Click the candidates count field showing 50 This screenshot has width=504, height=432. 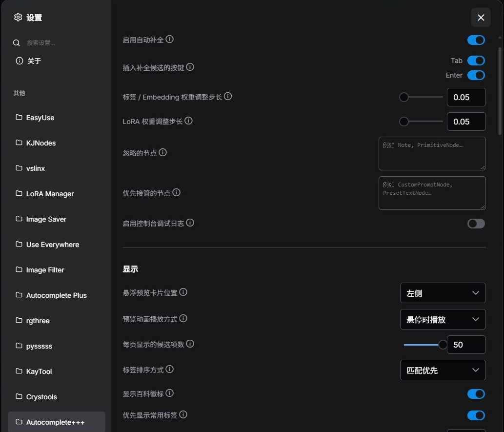pyautogui.click(x=466, y=345)
